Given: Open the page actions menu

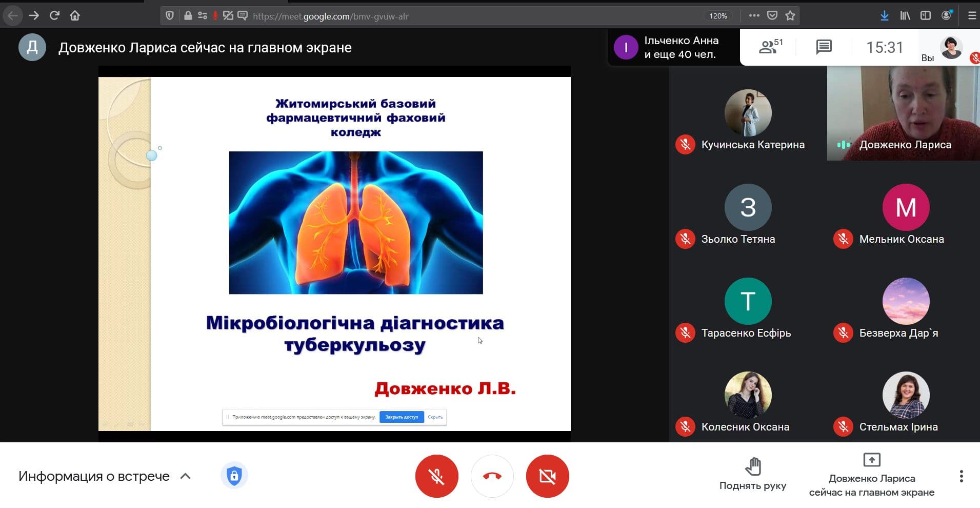Looking at the screenshot, I should (754, 15).
